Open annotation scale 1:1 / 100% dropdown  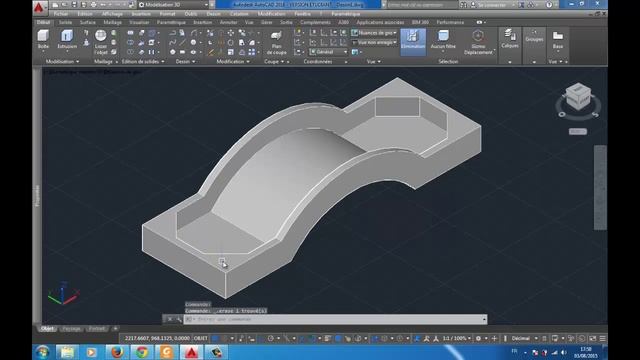pos(457,338)
